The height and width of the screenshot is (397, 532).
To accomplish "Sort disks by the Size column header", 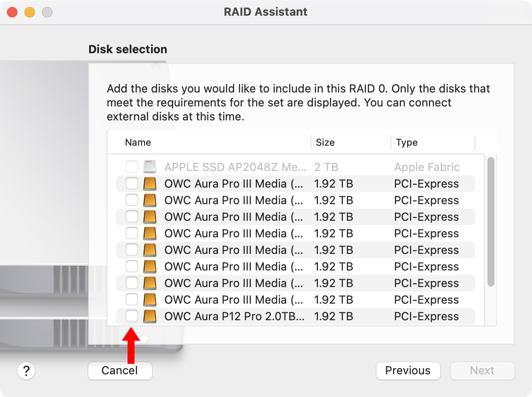I will pos(325,143).
